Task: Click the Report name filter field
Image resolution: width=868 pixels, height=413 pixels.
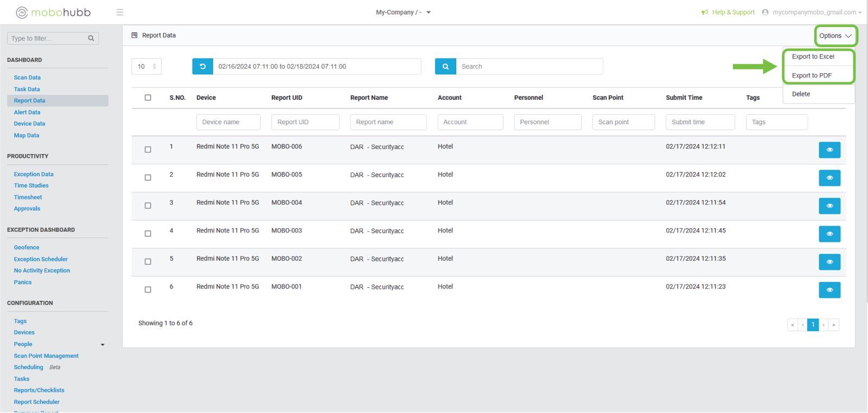Action: tap(388, 122)
